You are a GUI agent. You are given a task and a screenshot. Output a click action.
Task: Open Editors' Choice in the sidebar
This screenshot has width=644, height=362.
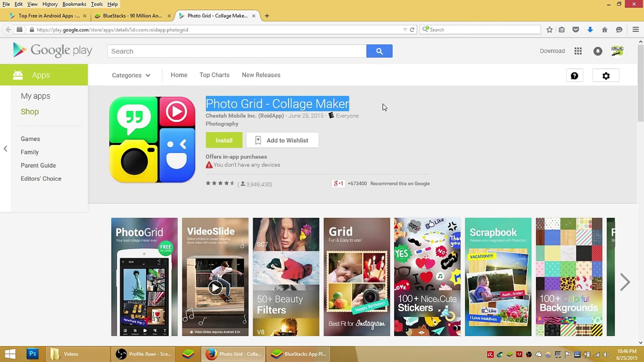click(41, 179)
